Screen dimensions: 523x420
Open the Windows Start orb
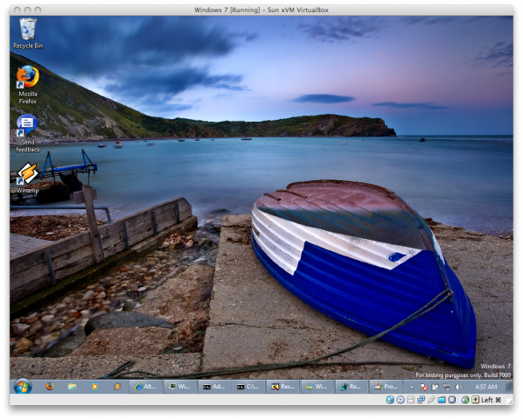pos(23,387)
